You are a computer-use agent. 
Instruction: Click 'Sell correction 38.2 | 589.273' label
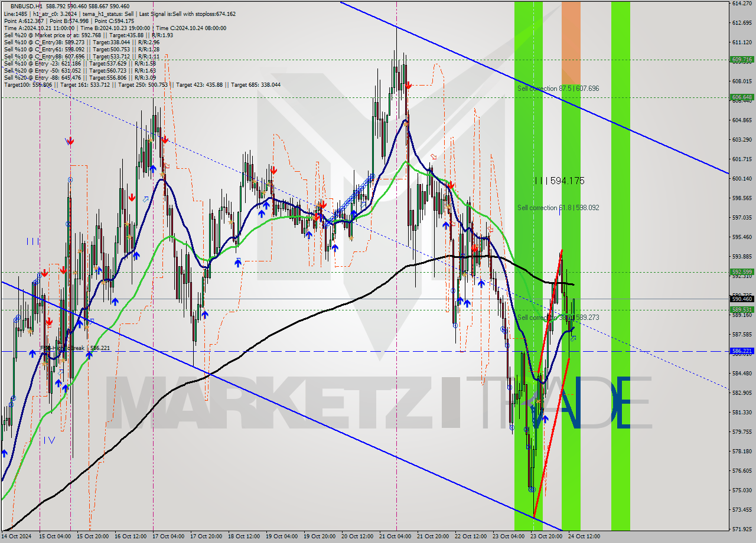coord(558,318)
